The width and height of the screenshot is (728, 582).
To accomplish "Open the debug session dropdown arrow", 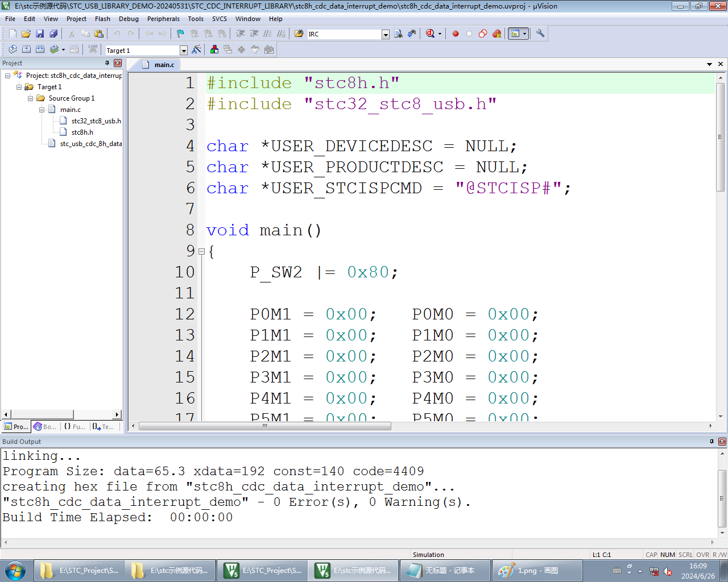I will point(440,34).
